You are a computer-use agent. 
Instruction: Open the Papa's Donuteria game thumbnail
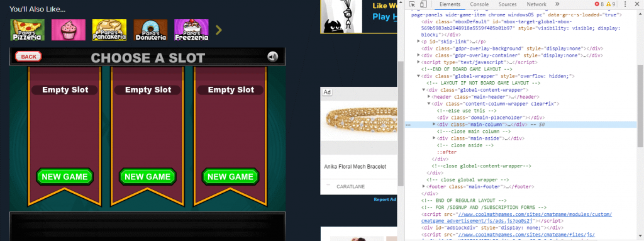click(x=150, y=30)
